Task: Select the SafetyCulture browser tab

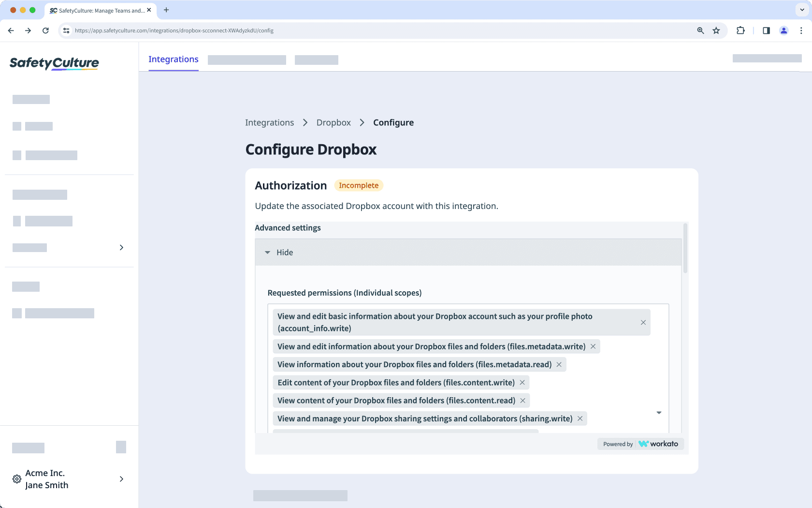Action: 97,10
